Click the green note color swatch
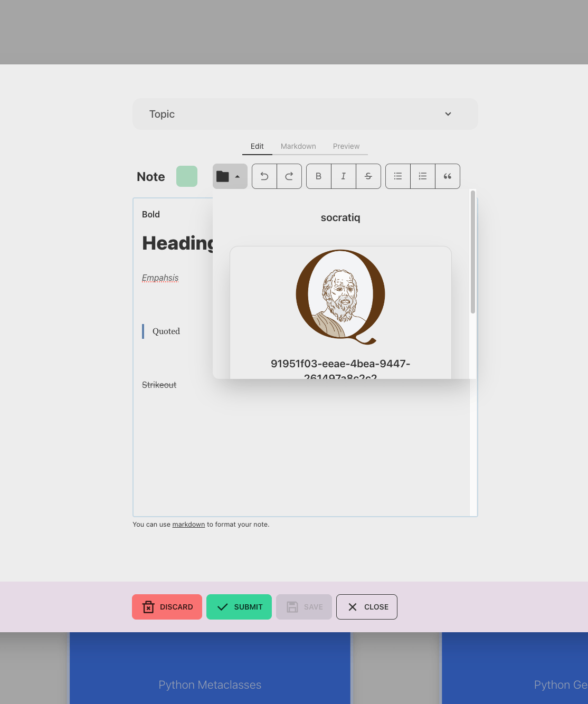This screenshot has height=704, width=588. click(x=187, y=176)
